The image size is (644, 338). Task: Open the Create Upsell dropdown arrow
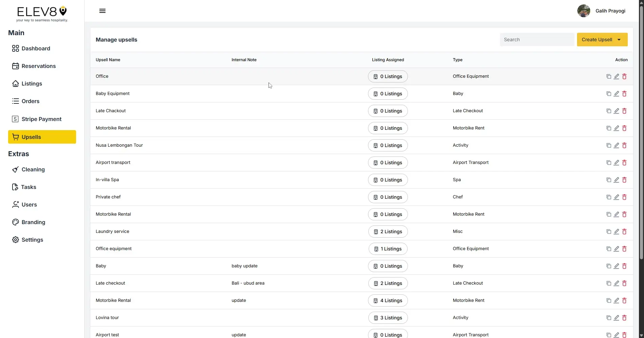pyautogui.click(x=620, y=40)
